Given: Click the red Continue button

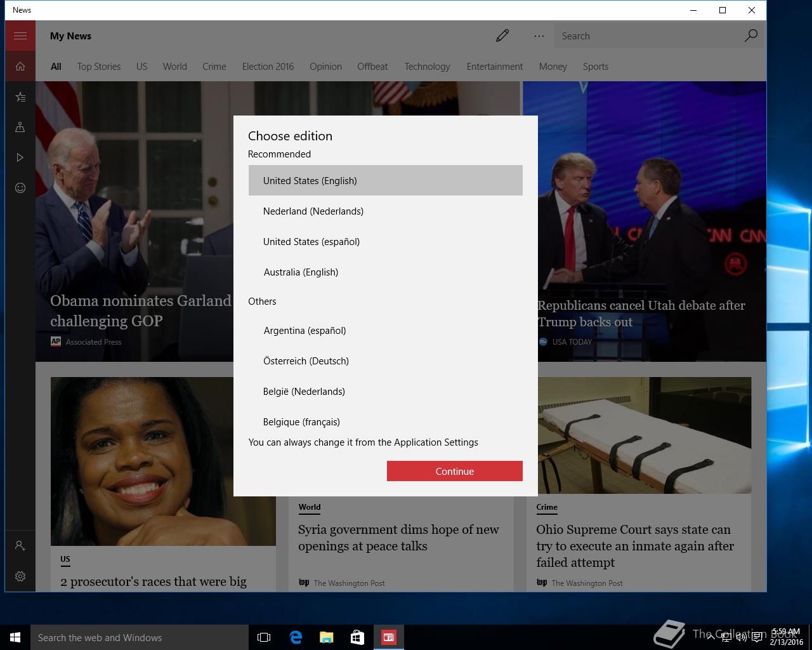Looking at the screenshot, I should click(455, 471).
